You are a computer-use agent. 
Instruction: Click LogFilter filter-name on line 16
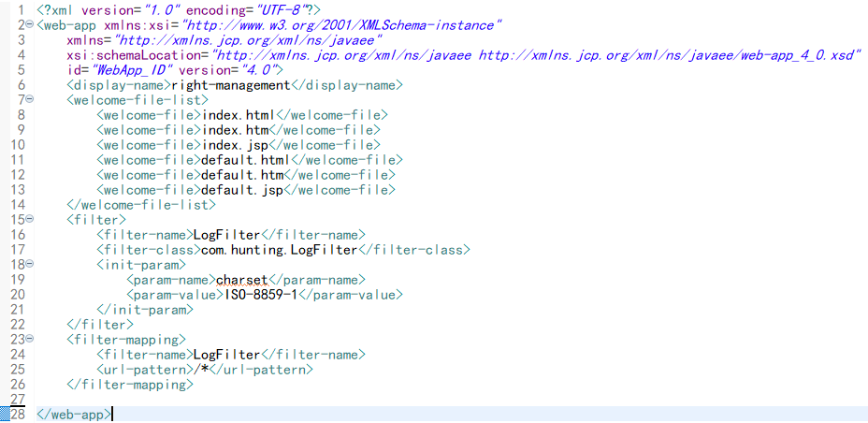point(226,234)
